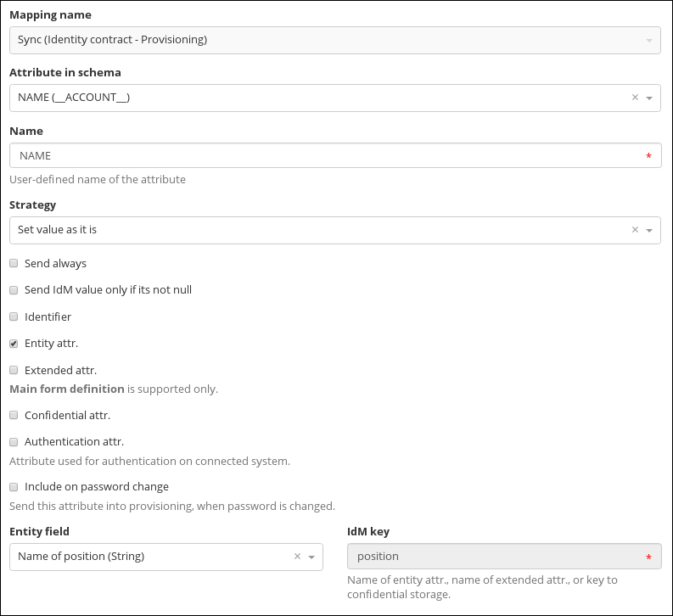This screenshot has height=616, width=673.
Task: Click 'User-defined name of the attribute' help text
Action: point(98,179)
